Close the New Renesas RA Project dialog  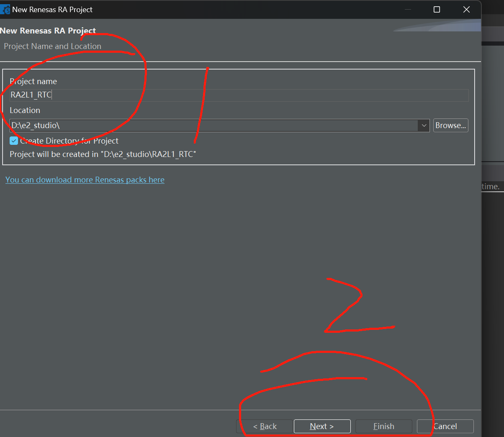(x=466, y=9)
